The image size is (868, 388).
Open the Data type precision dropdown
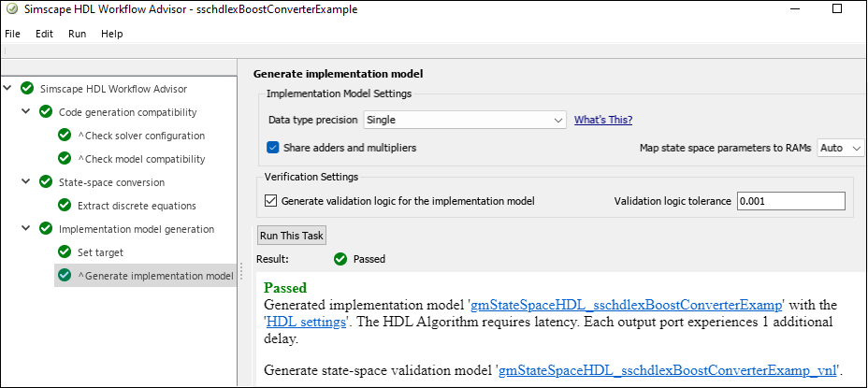click(x=465, y=120)
